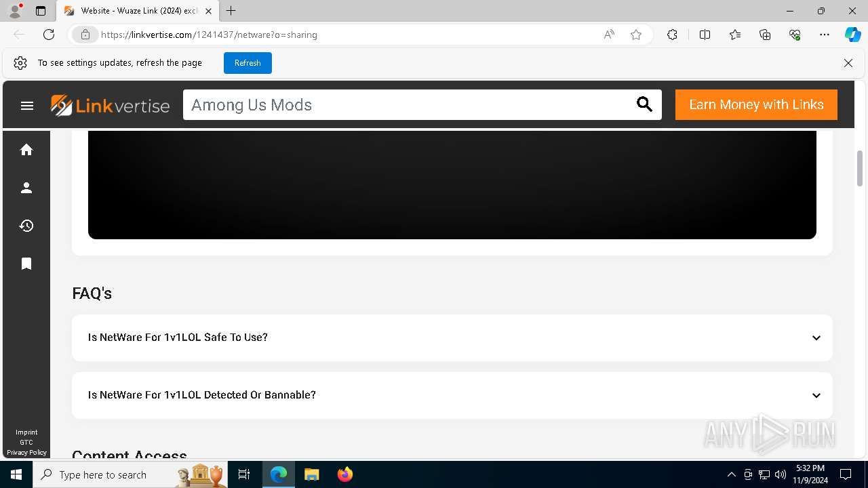Click the volume speaker tray icon

pyautogui.click(x=780, y=474)
